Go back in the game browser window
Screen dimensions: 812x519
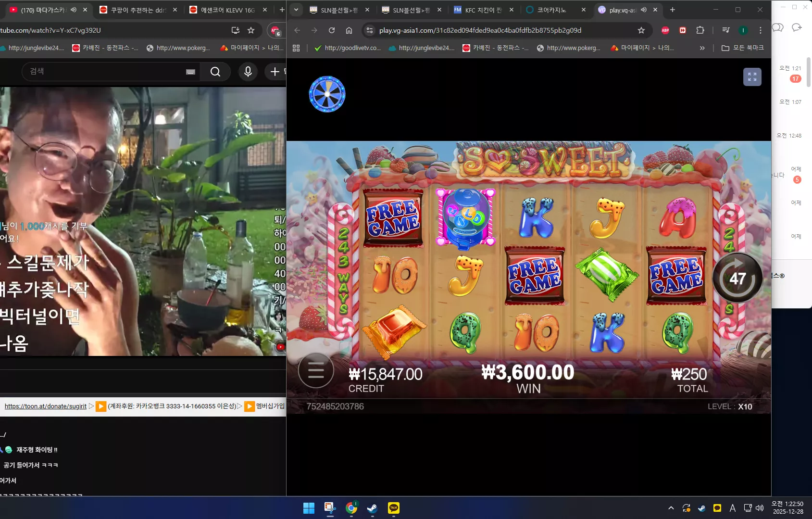[297, 30]
